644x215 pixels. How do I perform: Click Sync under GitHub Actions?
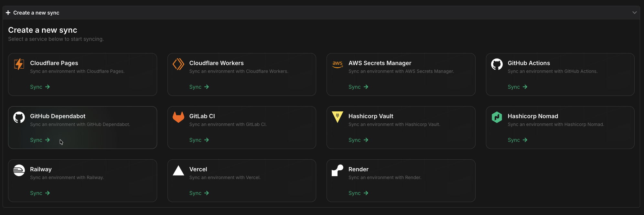click(x=518, y=87)
